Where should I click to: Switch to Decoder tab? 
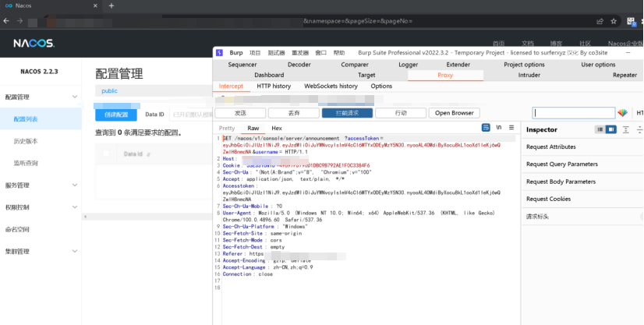299,65
